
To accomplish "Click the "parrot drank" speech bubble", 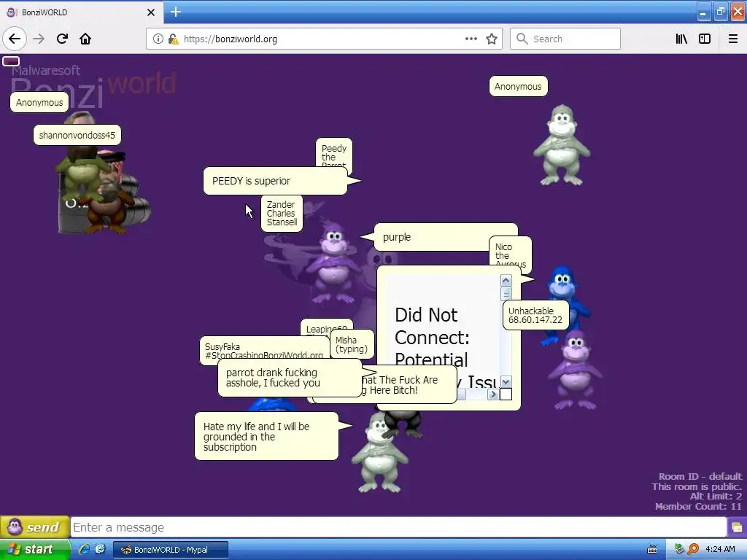I will [290, 378].
